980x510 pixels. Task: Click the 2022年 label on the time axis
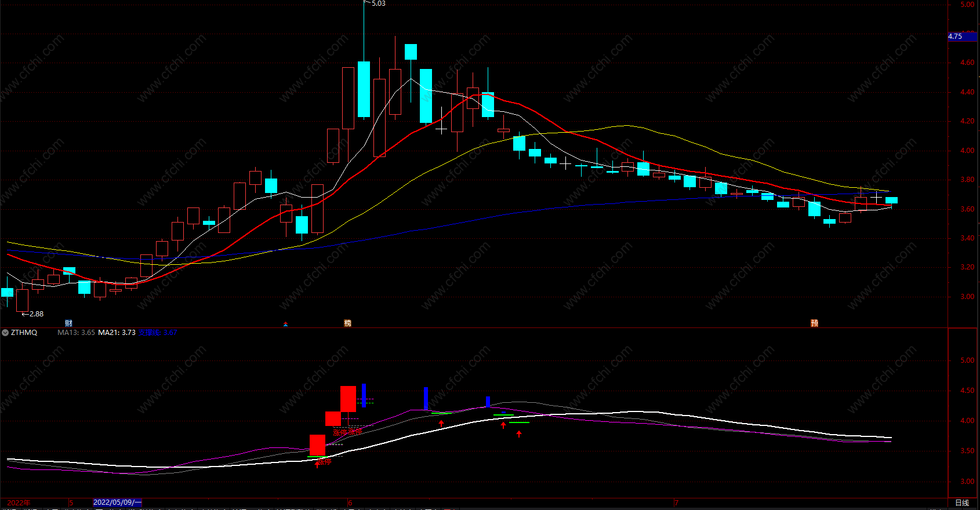tap(19, 503)
